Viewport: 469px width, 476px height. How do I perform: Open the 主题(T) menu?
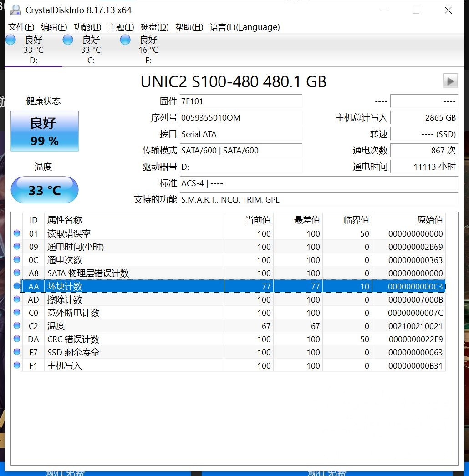pos(120,27)
